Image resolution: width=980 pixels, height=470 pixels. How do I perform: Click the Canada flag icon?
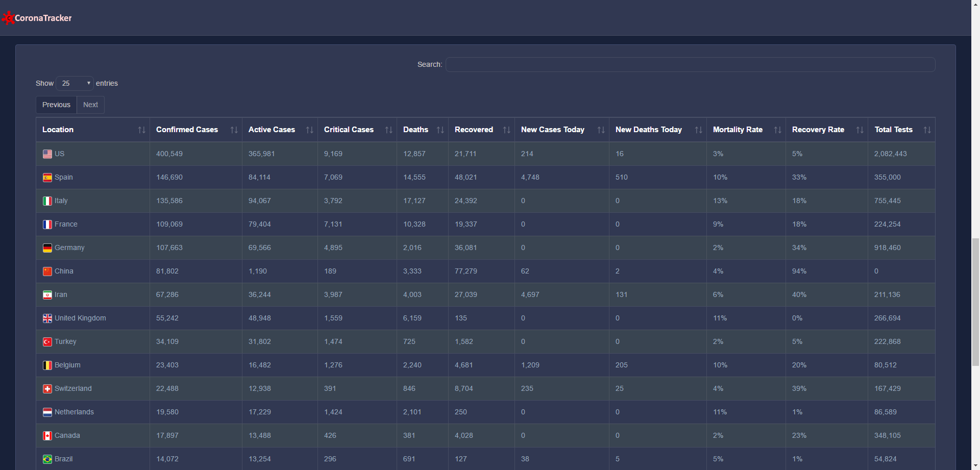coord(47,436)
